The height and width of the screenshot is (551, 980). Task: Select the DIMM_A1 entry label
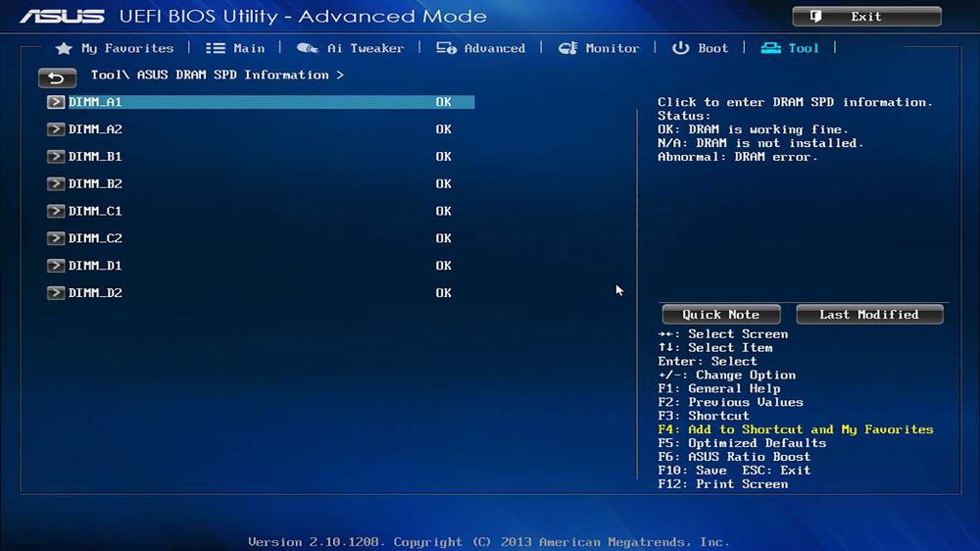click(x=95, y=102)
